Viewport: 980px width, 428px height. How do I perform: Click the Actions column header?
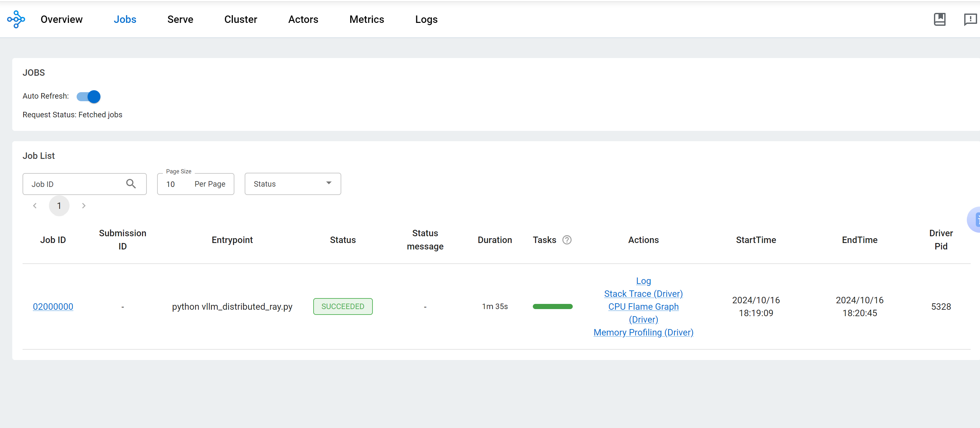click(643, 240)
